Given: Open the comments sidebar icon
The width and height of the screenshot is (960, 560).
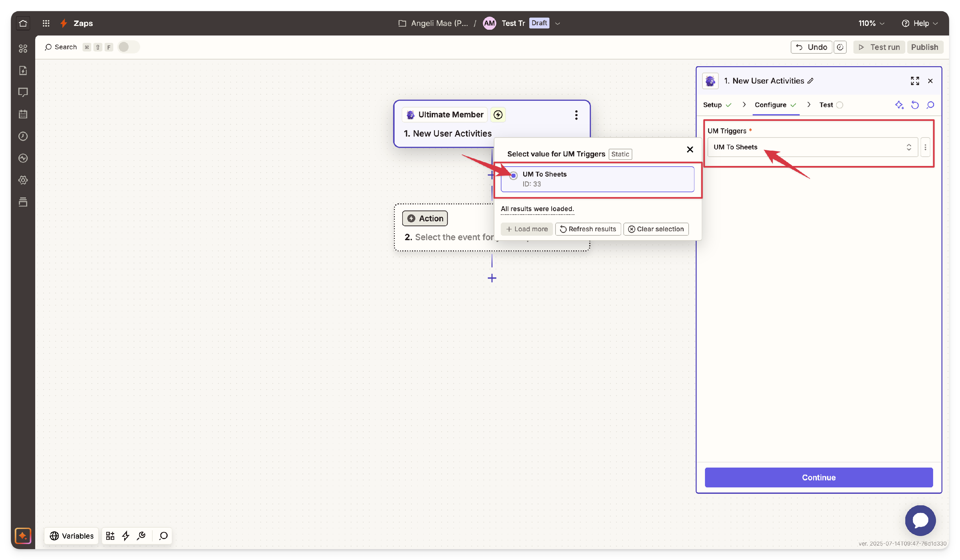Looking at the screenshot, I should click(23, 92).
